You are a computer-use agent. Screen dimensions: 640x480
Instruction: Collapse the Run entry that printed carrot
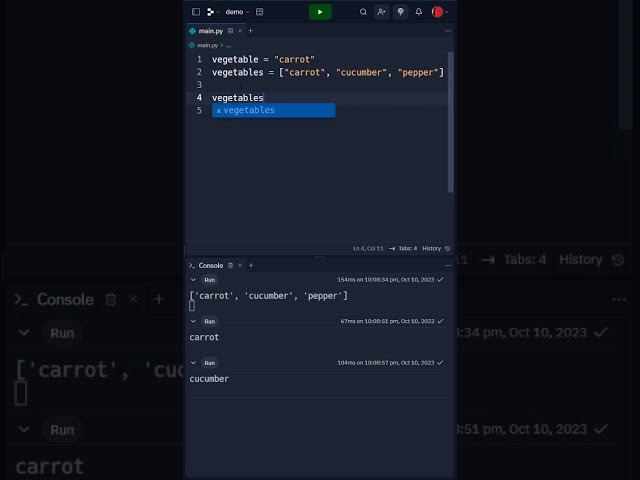(193, 322)
